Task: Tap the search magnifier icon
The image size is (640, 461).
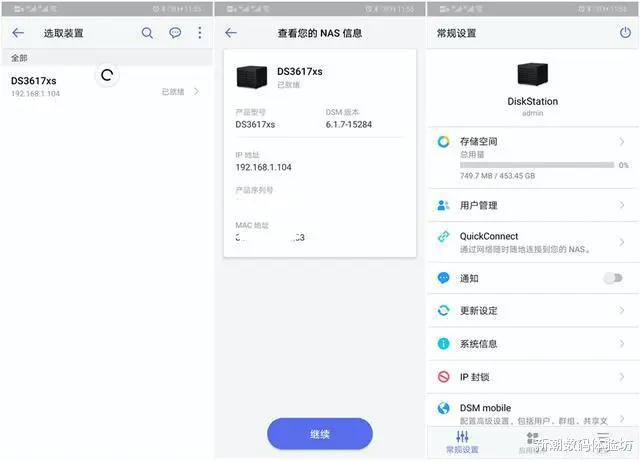Action: [147, 33]
